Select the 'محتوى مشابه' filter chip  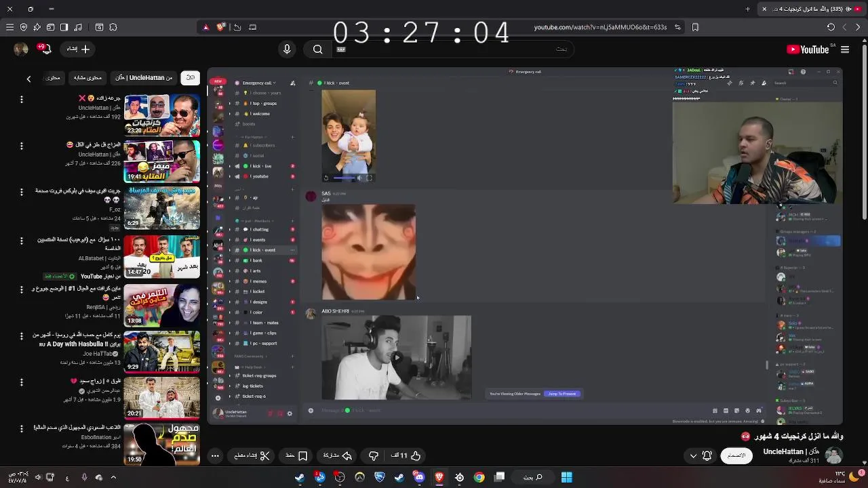click(x=87, y=78)
